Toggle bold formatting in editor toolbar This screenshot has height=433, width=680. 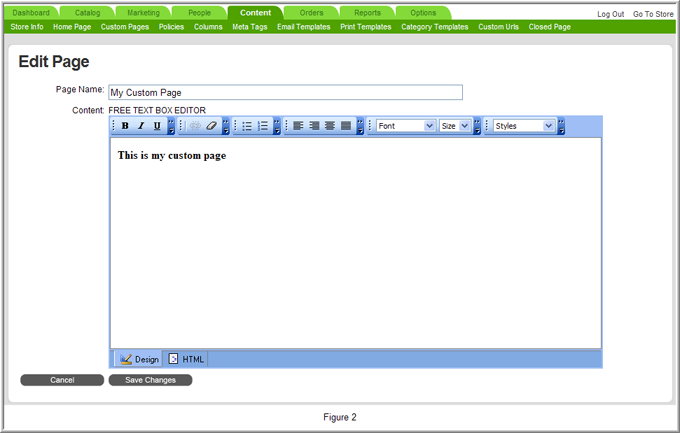click(125, 126)
